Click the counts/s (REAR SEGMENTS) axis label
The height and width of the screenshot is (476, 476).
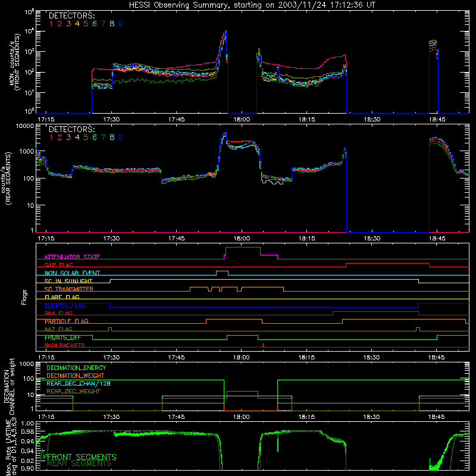click(7, 178)
